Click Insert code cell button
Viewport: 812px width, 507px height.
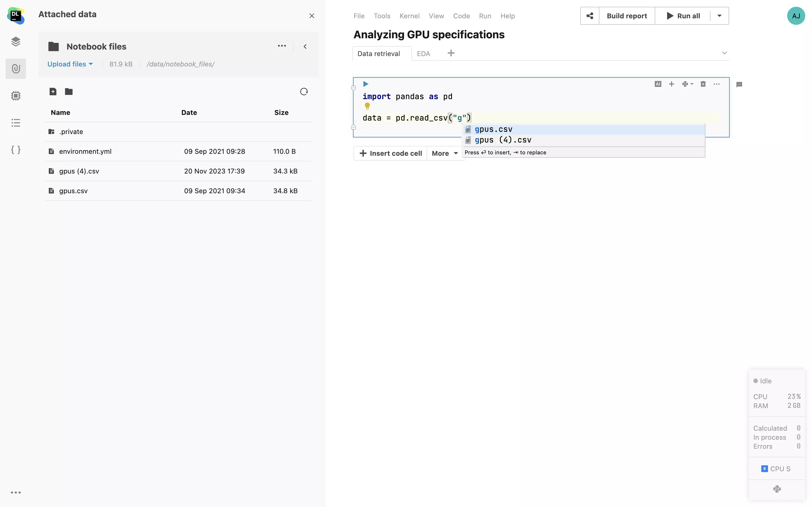(x=390, y=153)
